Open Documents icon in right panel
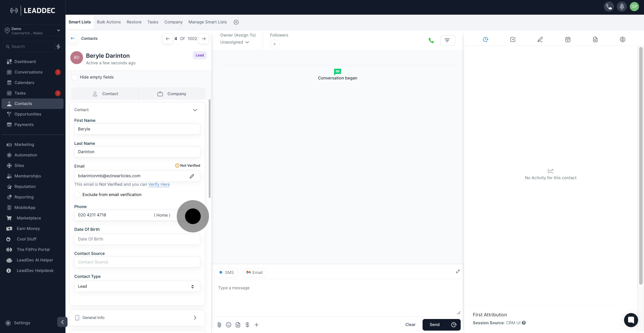This screenshot has height=333, width=644. pos(595,39)
